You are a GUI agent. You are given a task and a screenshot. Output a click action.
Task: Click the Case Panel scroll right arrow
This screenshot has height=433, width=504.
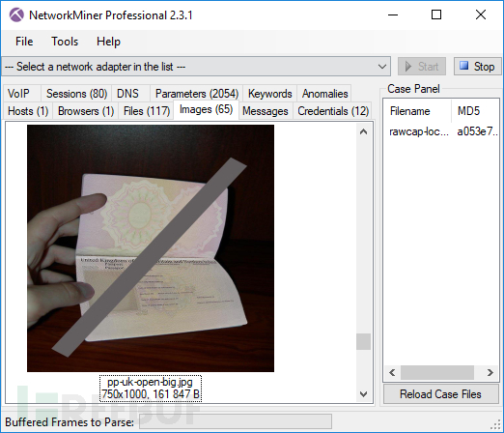coord(490,373)
